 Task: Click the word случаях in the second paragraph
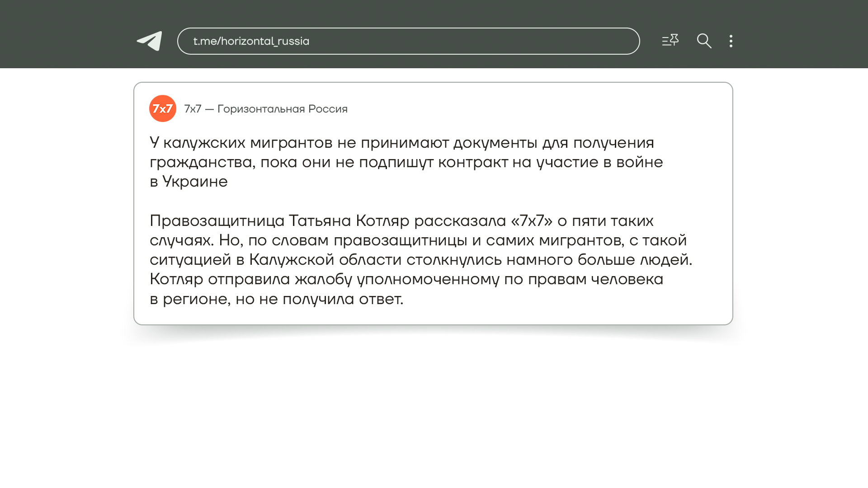coord(181,240)
